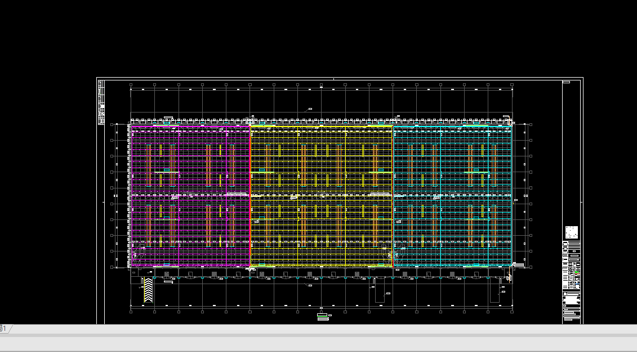Click the circular symbol in magenta zone's bottom-left corner
The width and height of the screenshot is (637, 364).
click(x=138, y=255)
